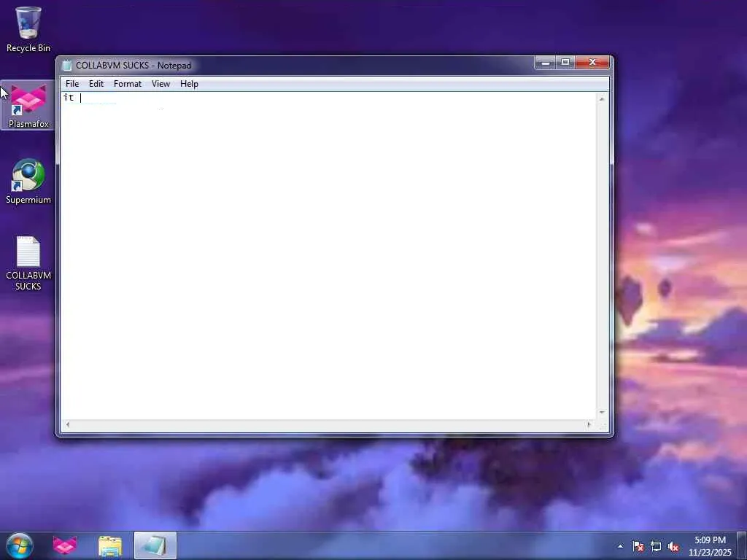
Task: Open the taskbar clock and date
Action: pyautogui.click(x=710, y=546)
